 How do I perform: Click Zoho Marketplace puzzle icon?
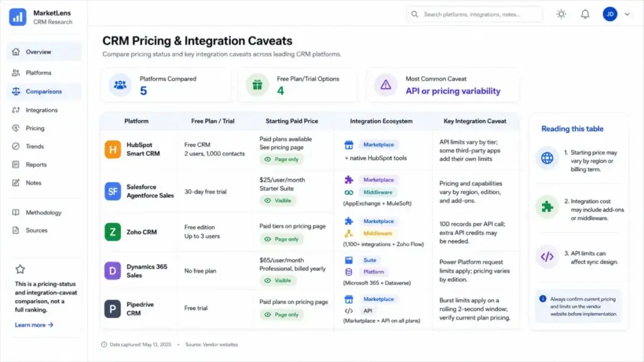[x=348, y=221]
